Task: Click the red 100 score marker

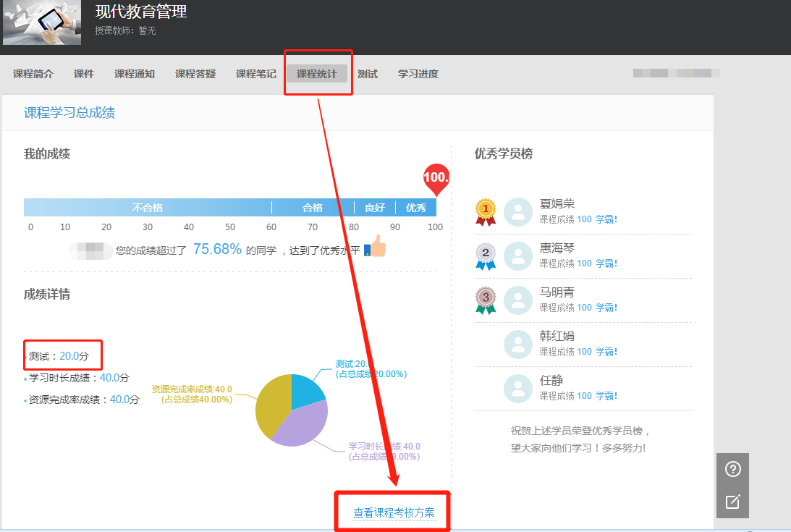Action: click(x=436, y=178)
